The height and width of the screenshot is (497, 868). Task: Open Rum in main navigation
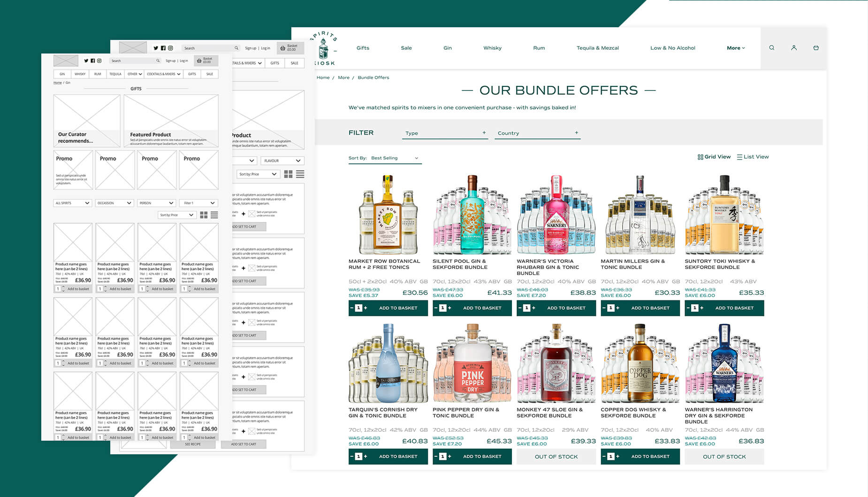pyautogui.click(x=539, y=48)
